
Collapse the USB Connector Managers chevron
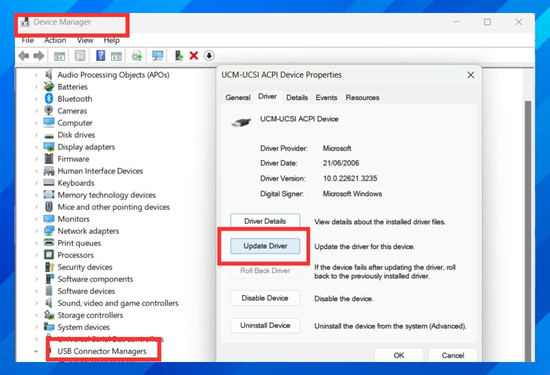click(x=36, y=351)
